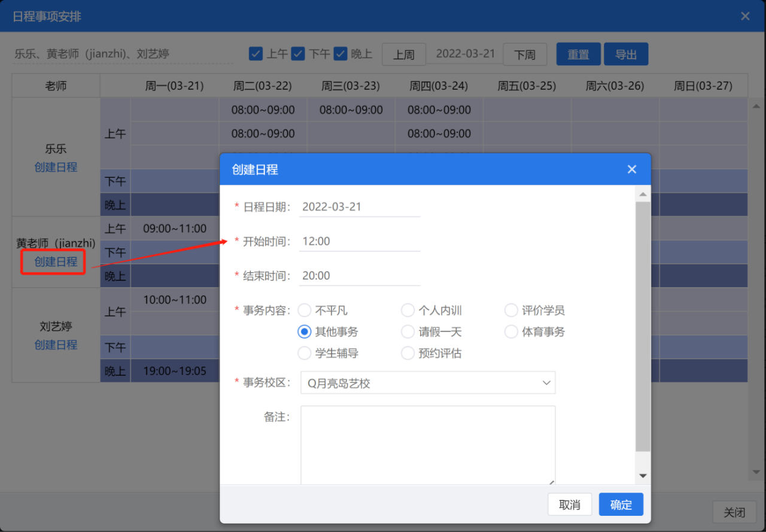The width and height of the screenshot is (766, 532).
Task: Expand the 事务校区 dropdown chevron
Action: pos(546,383)
